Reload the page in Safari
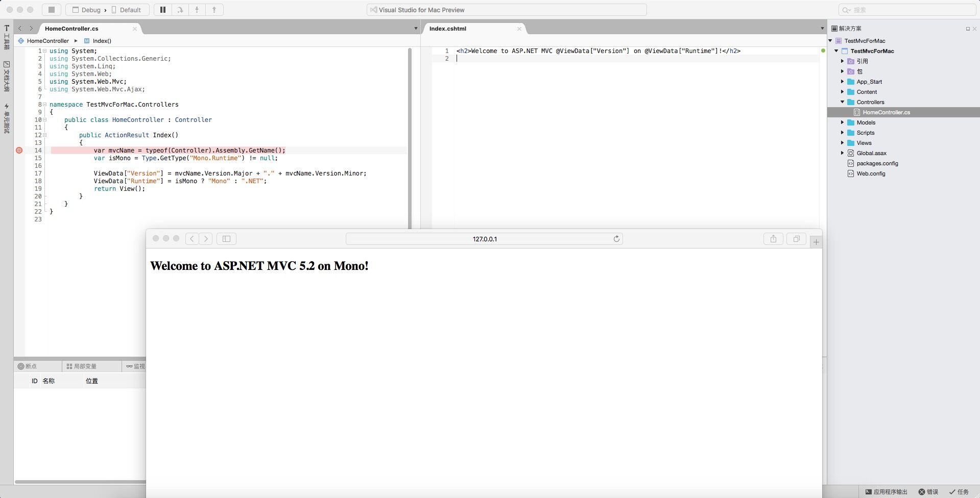Viewport: 980px width, 498px height. pyautogui.click(x=616, y=239)
